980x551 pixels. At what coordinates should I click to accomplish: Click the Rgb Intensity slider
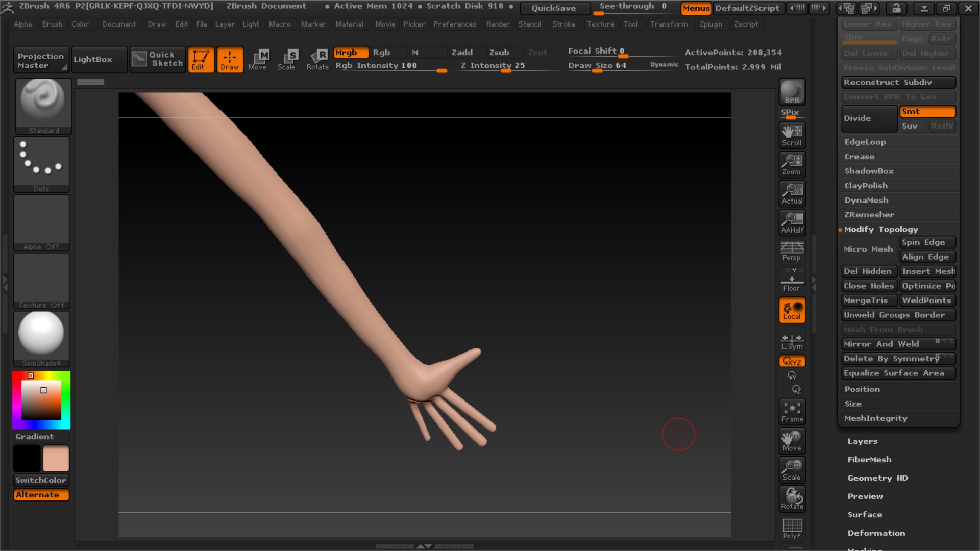pyautogui.click(x=390, y=66)
